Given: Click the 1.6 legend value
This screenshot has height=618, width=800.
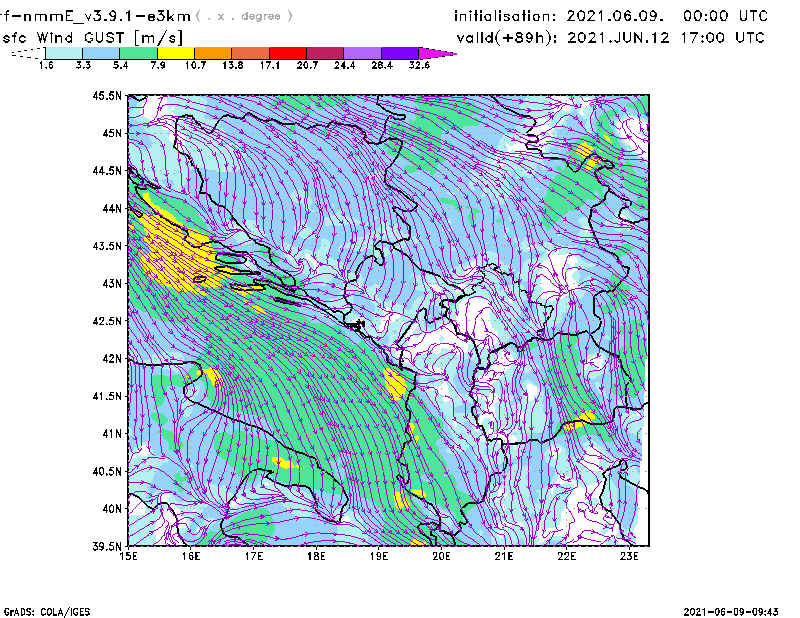Looking at the screenshot, I should (x=46, y=65).
